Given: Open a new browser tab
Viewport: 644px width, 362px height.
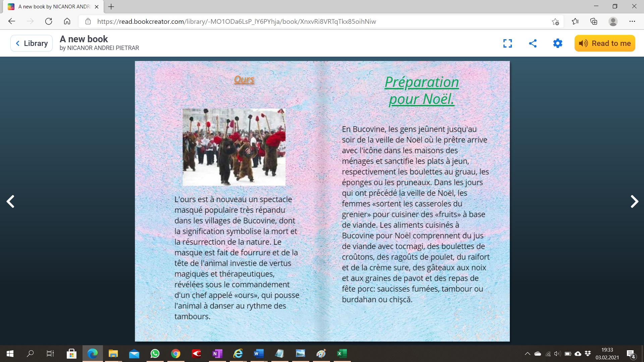Looking at the screenshot, I should click(x=111, y=6).
